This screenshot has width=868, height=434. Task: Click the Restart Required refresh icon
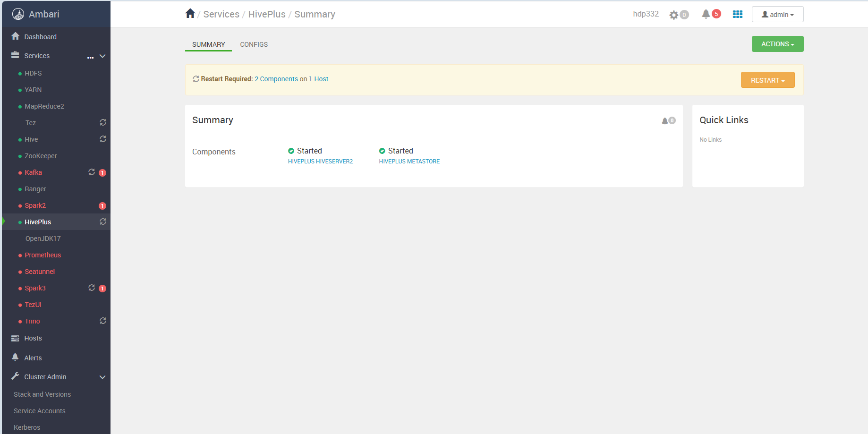pyautogui.click(x=196, y=79)
